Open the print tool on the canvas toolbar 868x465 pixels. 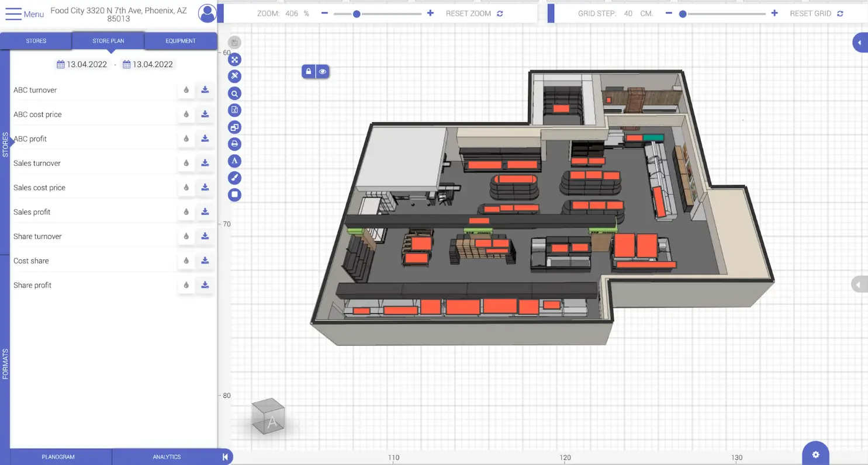[x=234, y=144]
